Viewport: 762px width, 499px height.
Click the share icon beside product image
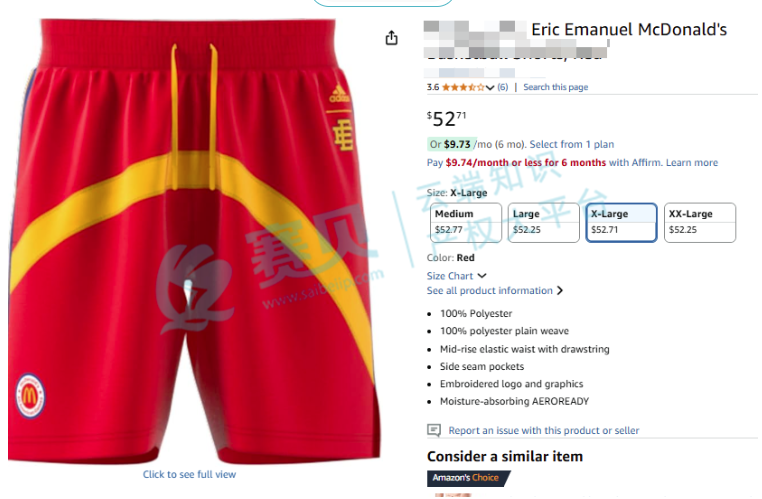[x=391, y=37]
